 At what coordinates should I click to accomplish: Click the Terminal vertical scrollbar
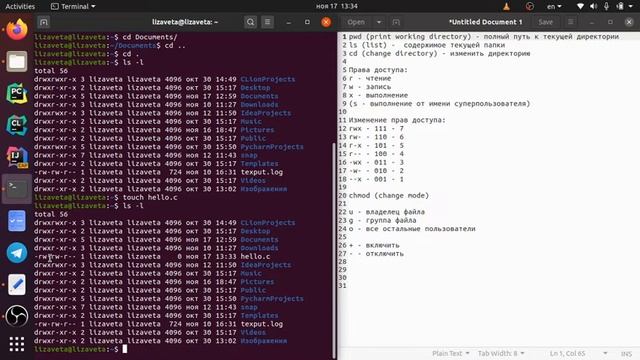click(334, 250)
